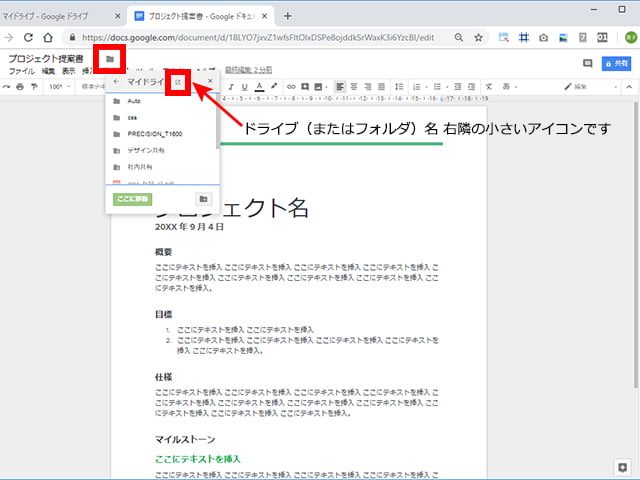Toggle left text alignment

tap(340, 87)
